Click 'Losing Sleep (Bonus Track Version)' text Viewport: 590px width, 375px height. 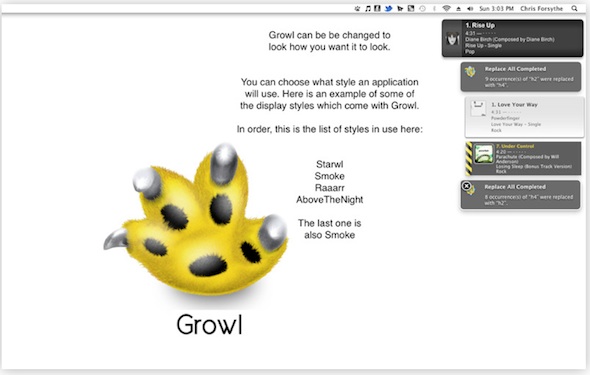[x=534, y=166]
